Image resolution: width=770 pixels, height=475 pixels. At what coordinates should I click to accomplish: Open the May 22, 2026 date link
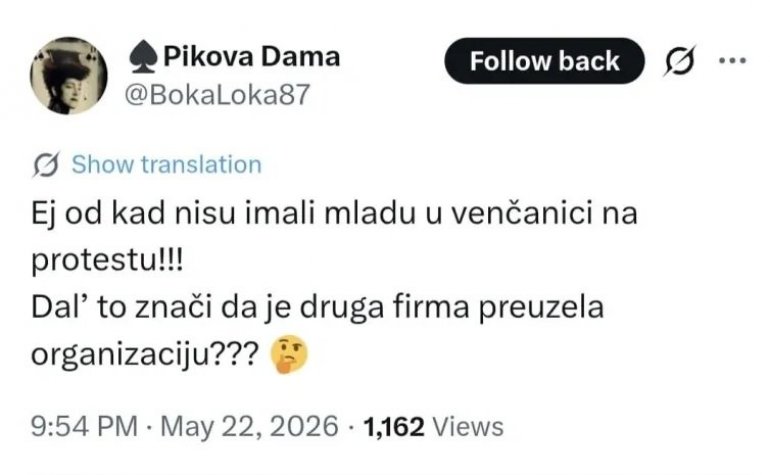coord(249,426)
